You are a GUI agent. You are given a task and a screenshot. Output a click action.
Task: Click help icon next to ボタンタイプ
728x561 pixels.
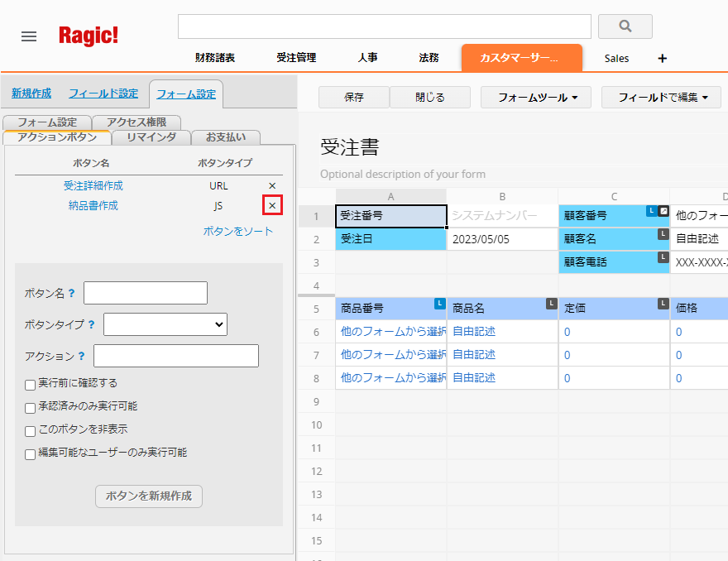[91, 324]
